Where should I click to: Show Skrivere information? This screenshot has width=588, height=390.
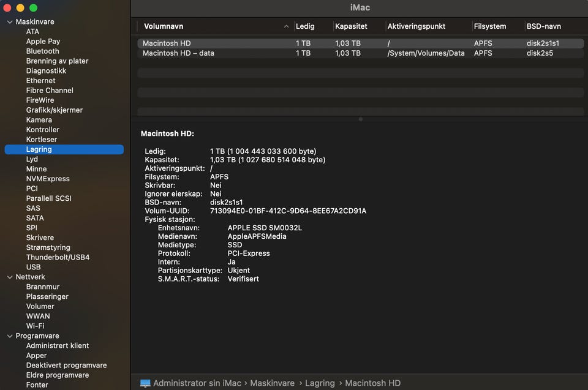coord(40,238)
